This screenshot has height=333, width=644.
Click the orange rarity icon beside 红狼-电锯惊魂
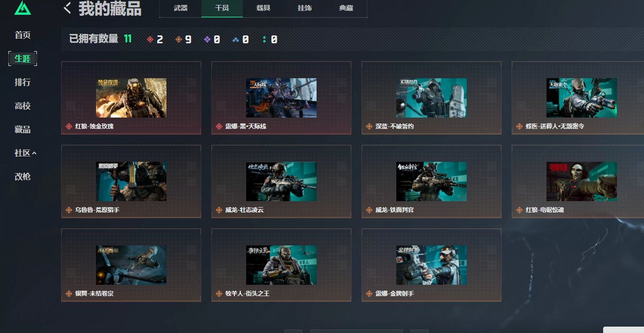point(519,210)
